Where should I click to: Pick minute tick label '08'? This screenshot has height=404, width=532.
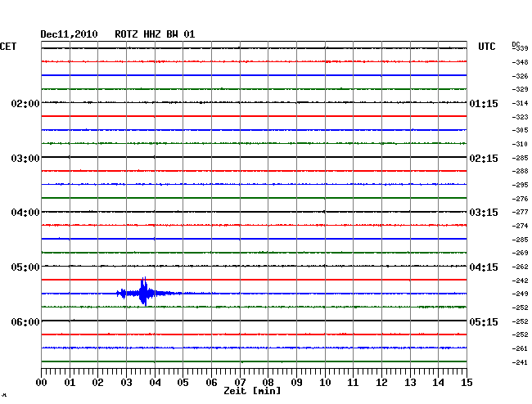268,383
